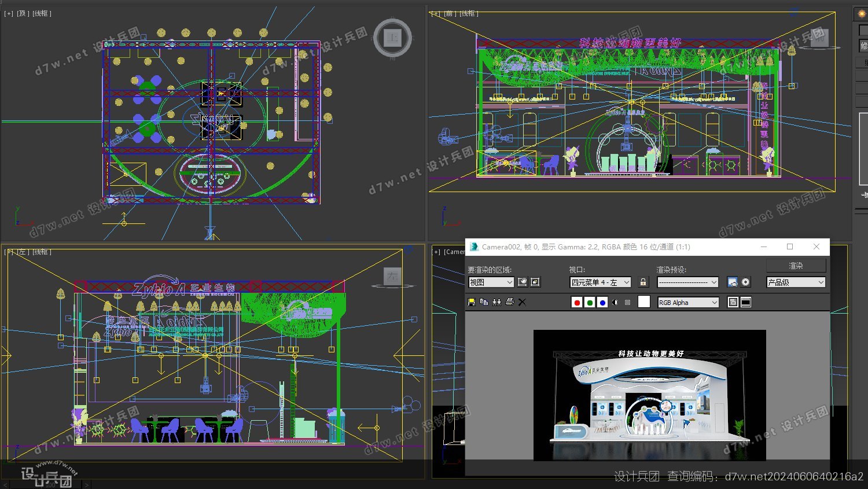The image size is (868, 489).
Task: Toggle the UI display icon
Action: 746,302
